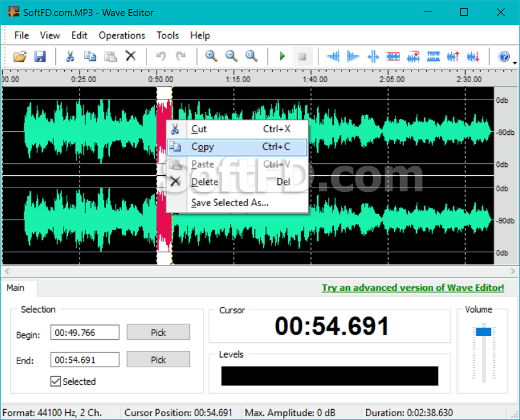This screenshot has height=420, width=520.
Task: Uncheck the Selected checkbox
Action: (56, 381)
